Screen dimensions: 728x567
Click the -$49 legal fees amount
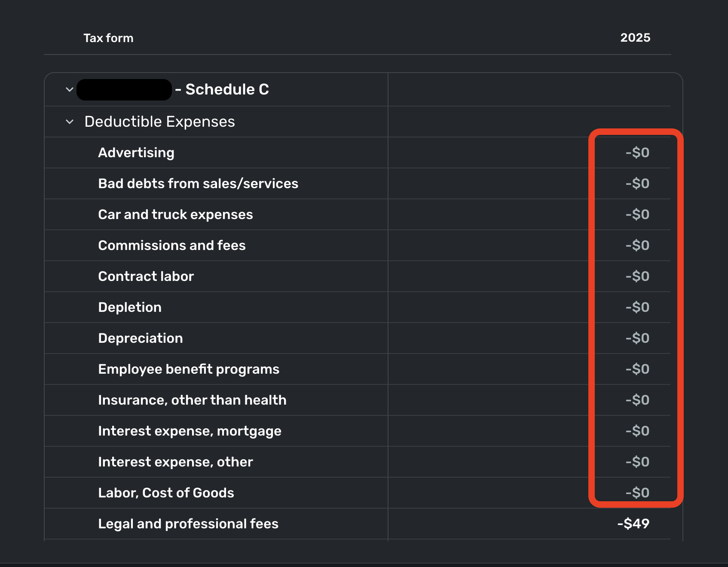point(633,524)
